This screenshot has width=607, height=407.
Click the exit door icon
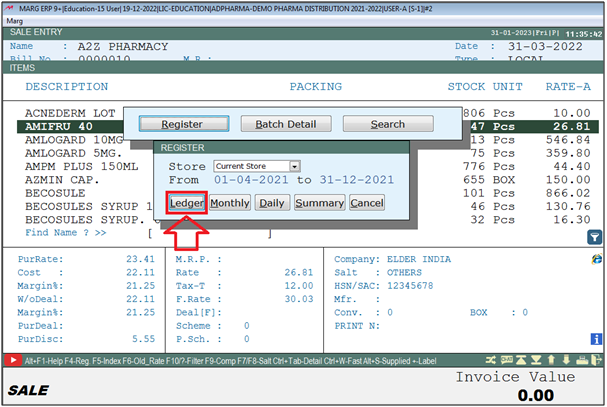[x=596, y=360]
